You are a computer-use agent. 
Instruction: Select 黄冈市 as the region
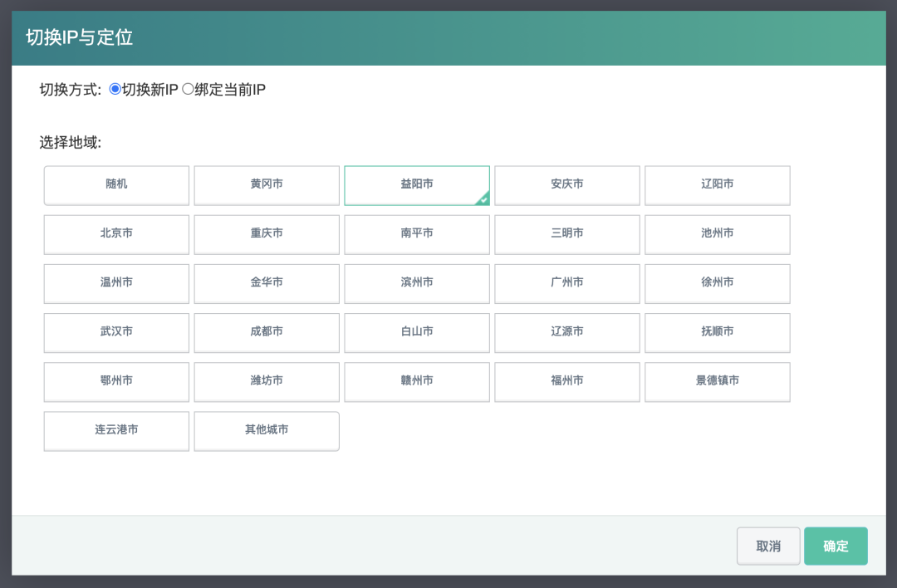pos(267,184)
